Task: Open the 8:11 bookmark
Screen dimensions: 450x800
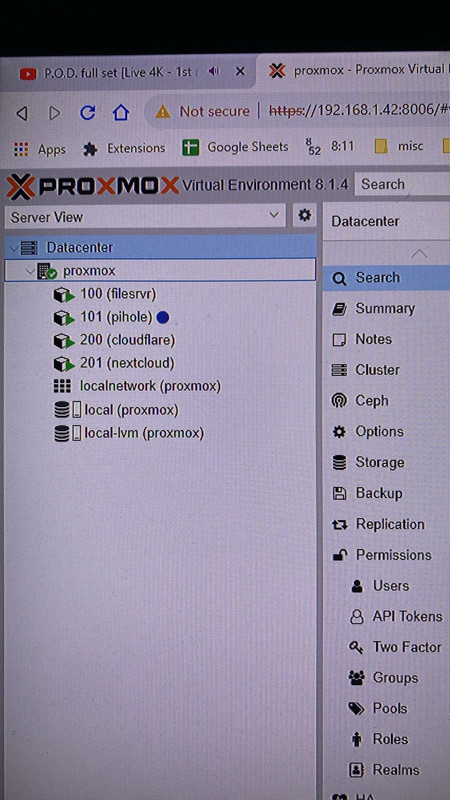Action: click(330, 147)
